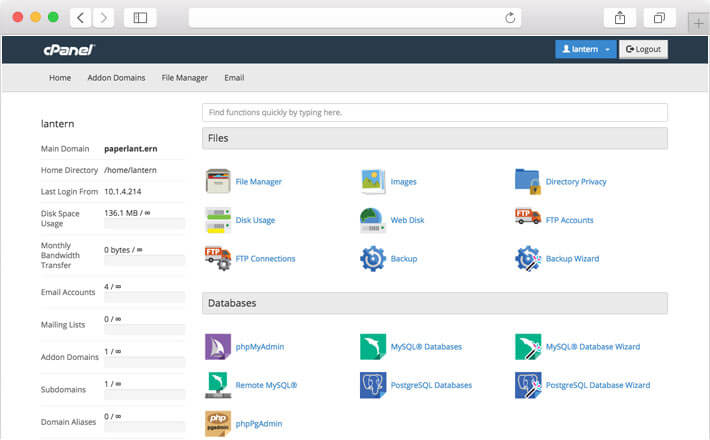Collapse the Databases section header

(435, 303)
